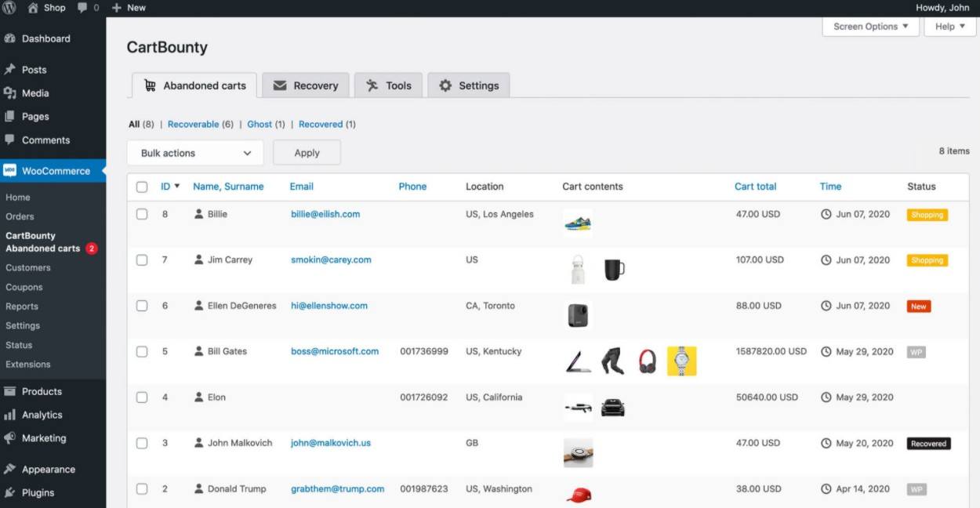Check the box for Jim Carrey's cart
This screenshot has height=508, width=980.
(142, 259)
